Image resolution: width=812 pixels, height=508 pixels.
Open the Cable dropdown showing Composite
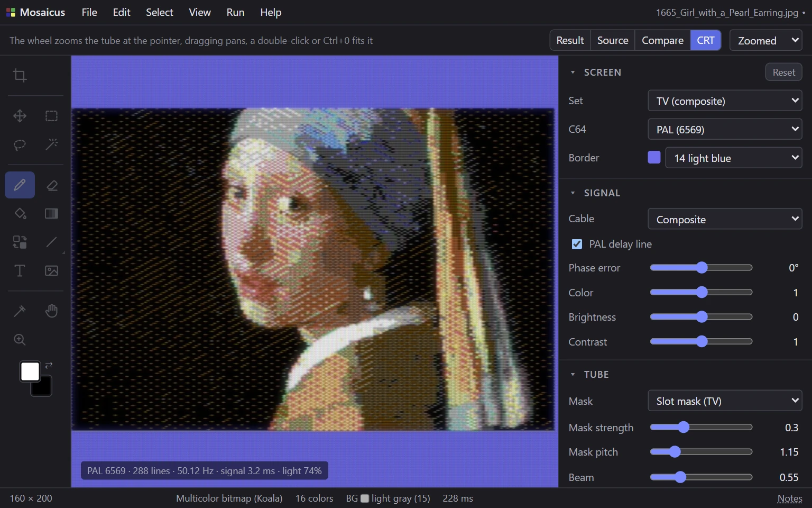(725, 219)
